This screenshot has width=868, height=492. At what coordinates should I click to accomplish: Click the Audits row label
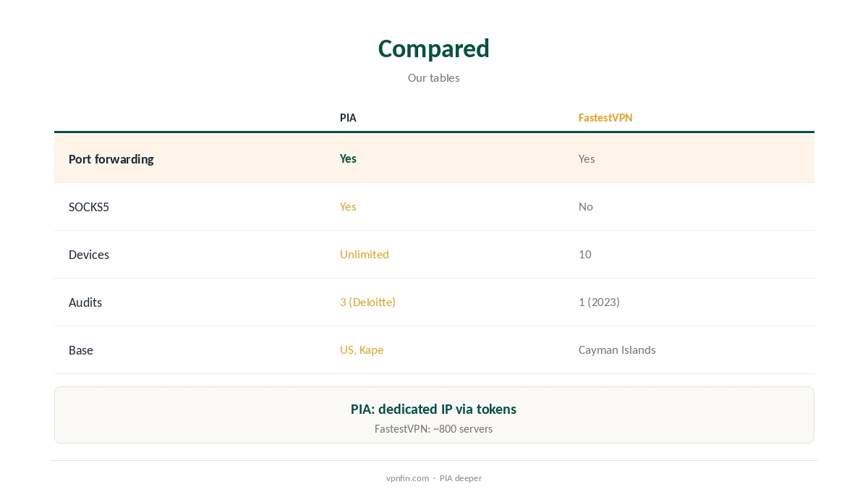point(85,302)
